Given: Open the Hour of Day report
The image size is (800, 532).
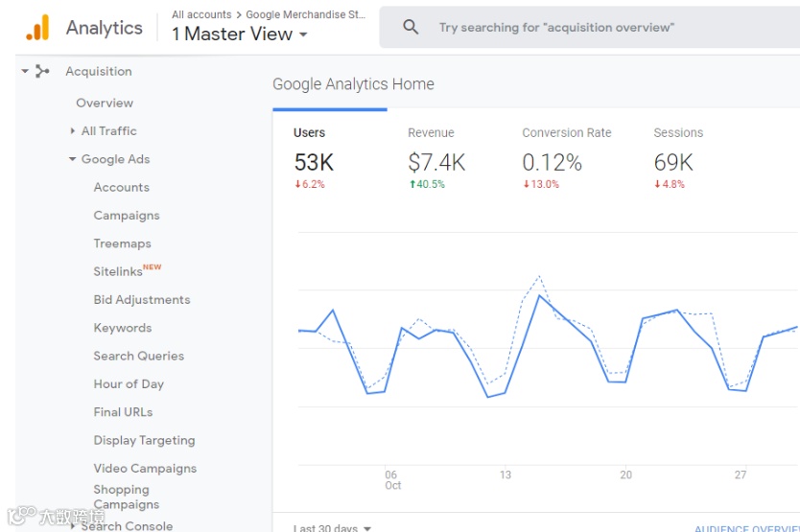Looking at the screenshot, I should pyautogui.click(x=129, y=384).
